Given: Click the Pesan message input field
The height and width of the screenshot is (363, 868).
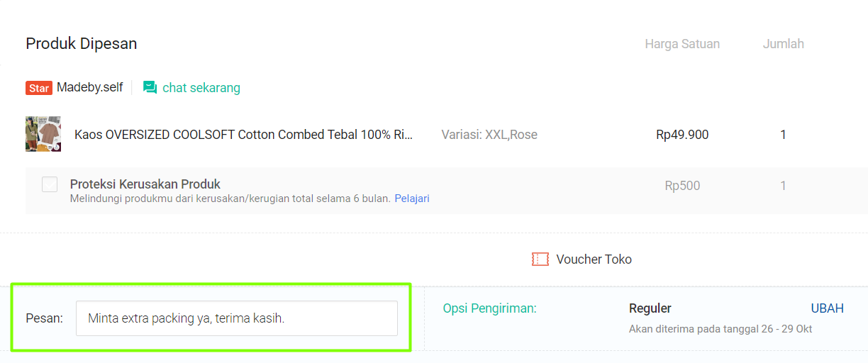Looking at the screenshot, I should tap(237, 318).
